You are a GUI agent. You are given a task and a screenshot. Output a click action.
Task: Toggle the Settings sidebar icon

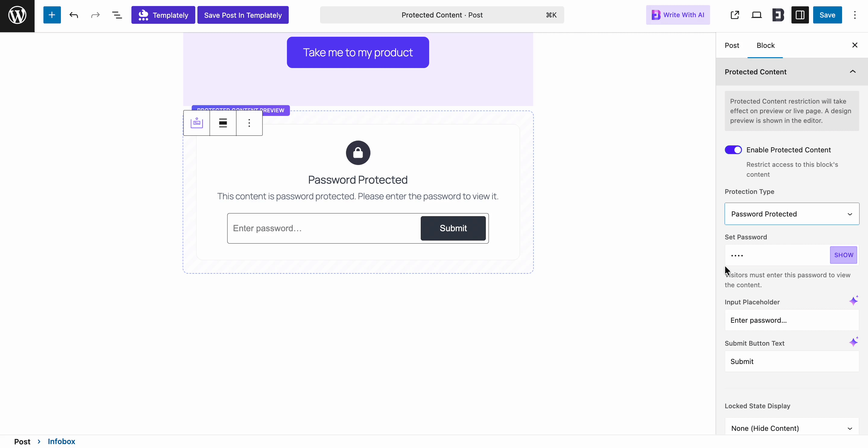(x=800, y=15)
